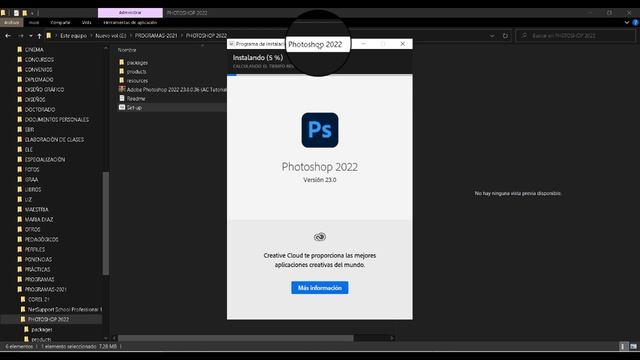
Task: Click Este equipo in the address bar
Action: pyautogui.click(x=73, y=36)
